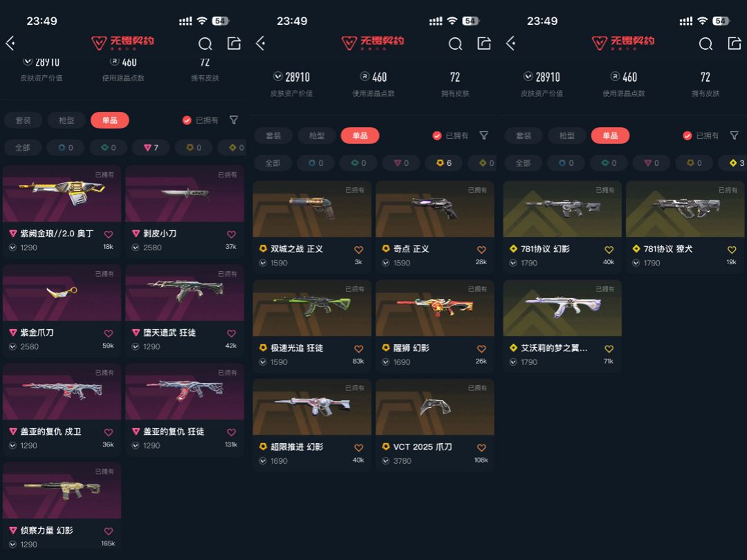Select the 套装 tab in the left panel

point(23,120)
